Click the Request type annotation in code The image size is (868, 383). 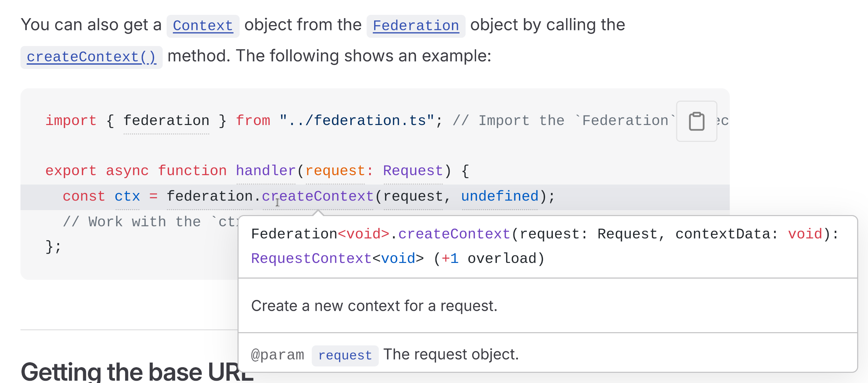pyautogui.click(x=413, y=171)
